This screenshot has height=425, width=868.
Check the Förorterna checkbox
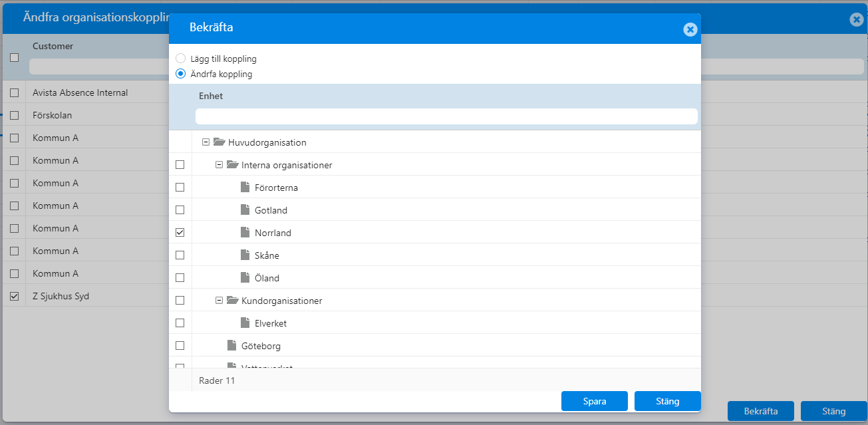180,188
